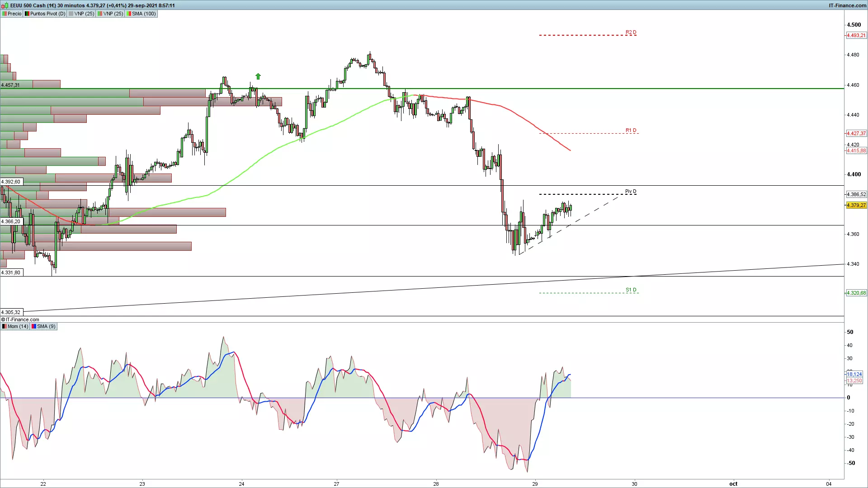Click the 4.331,80 horizontal line label
The width and height of the screenshot is (868, 488).
pyautogui.click(x=11, y=272)
